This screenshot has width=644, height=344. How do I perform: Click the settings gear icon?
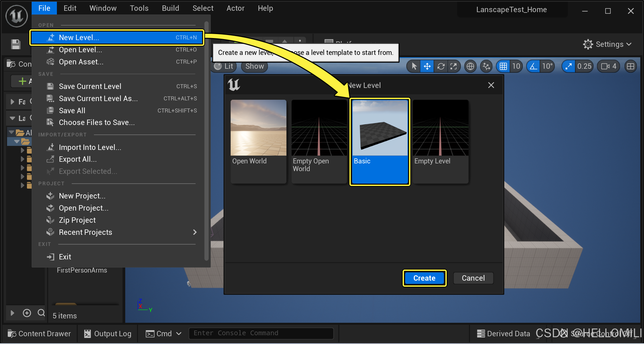point(588,44)
